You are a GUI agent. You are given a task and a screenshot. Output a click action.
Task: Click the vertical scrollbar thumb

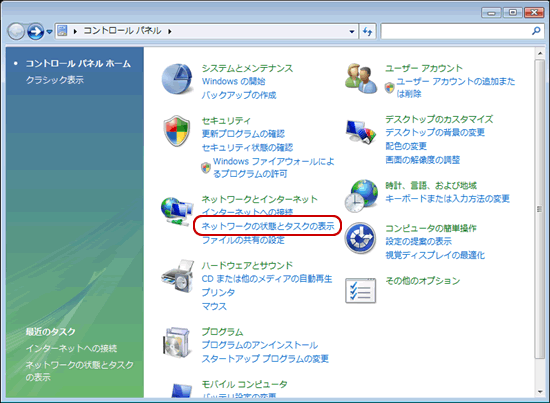539,209
